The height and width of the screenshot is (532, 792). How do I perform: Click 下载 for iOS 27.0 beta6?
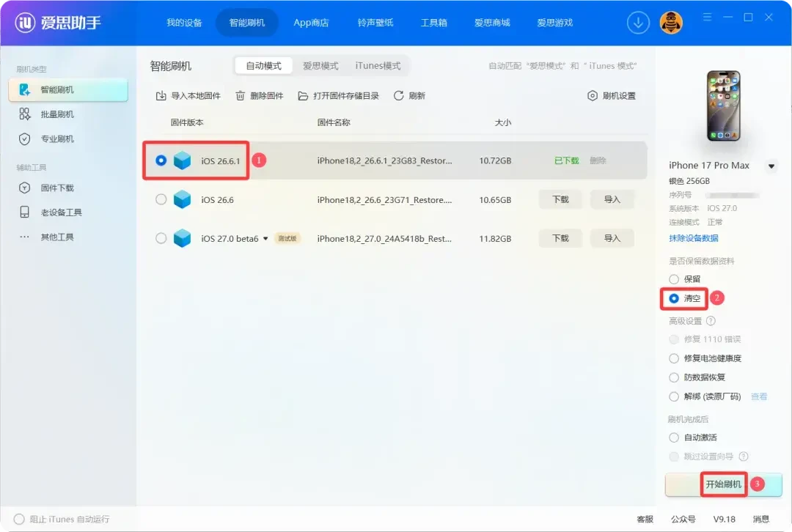tap(561, 238)
